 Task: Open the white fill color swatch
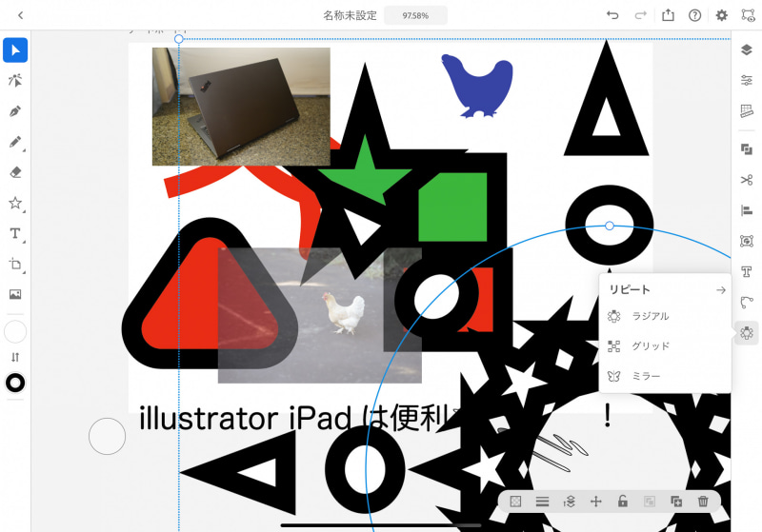[15, 332]
